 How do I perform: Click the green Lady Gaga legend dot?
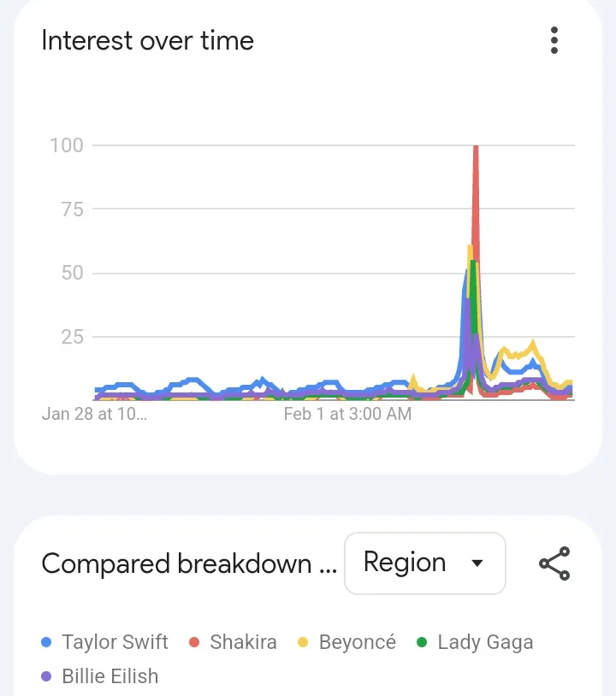(422, 642)
